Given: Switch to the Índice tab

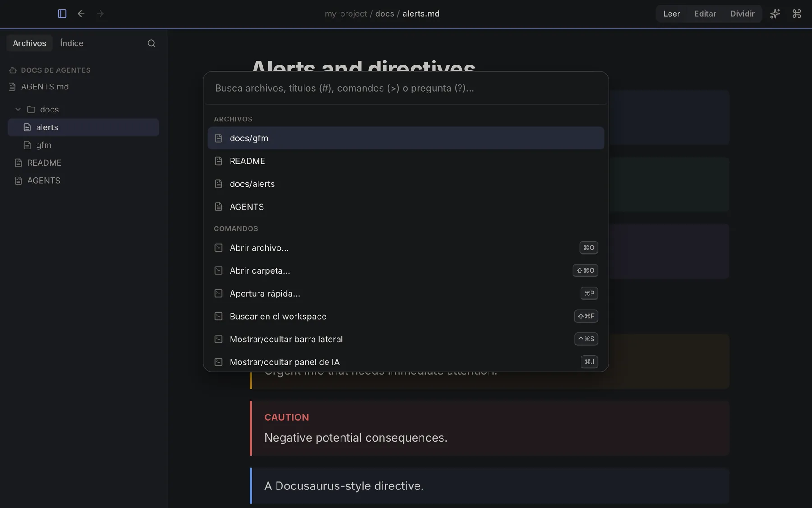Looking at the screenshot, I should (72, 43).
